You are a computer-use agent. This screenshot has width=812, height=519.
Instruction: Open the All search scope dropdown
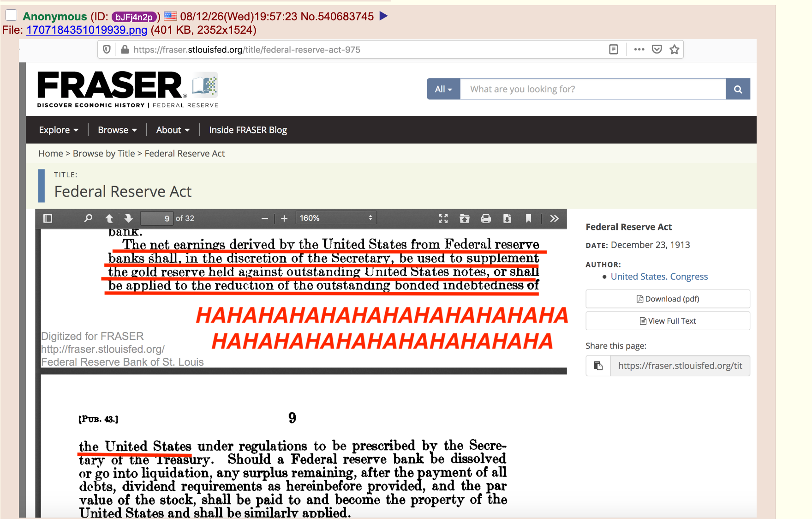click(x=443, y=89)
